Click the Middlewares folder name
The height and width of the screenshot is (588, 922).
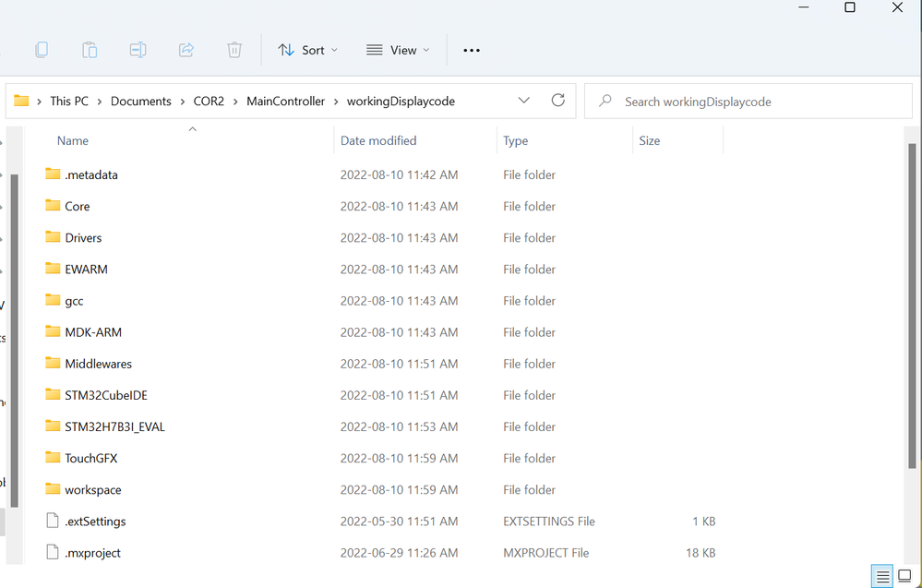click(x=98, y=364)
